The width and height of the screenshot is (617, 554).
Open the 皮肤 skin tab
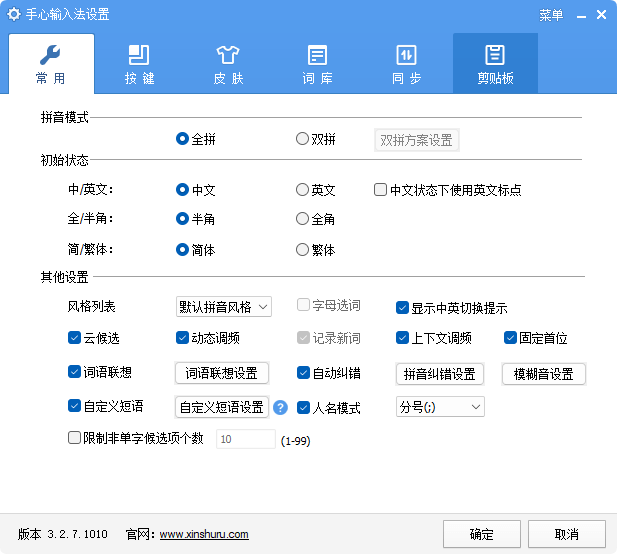click(228, 64)
